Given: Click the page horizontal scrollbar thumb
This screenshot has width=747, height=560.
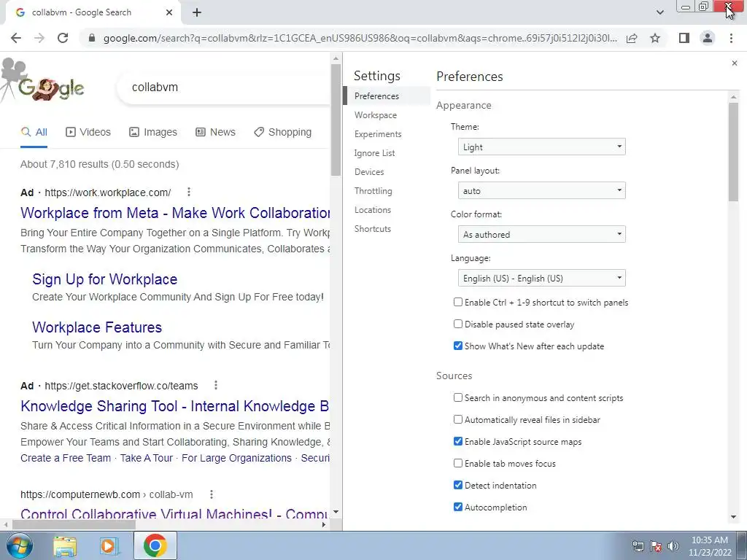Looking at the screenshot, I should pyautogui.click(x=74, y=525).
